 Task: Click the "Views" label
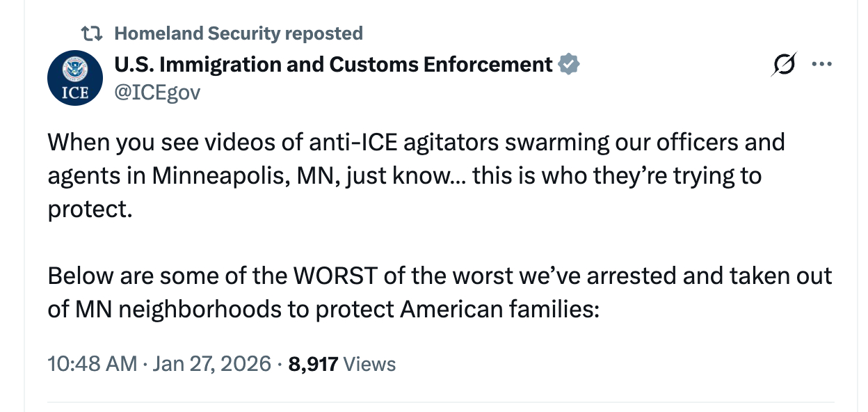369,363
